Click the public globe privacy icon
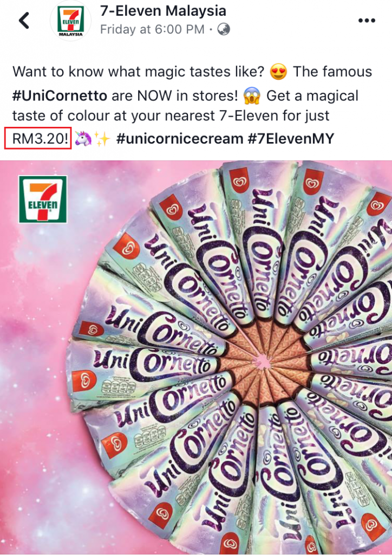Viewport: 392px width, 555px height. pyautogui.click(x=224, y=29)
